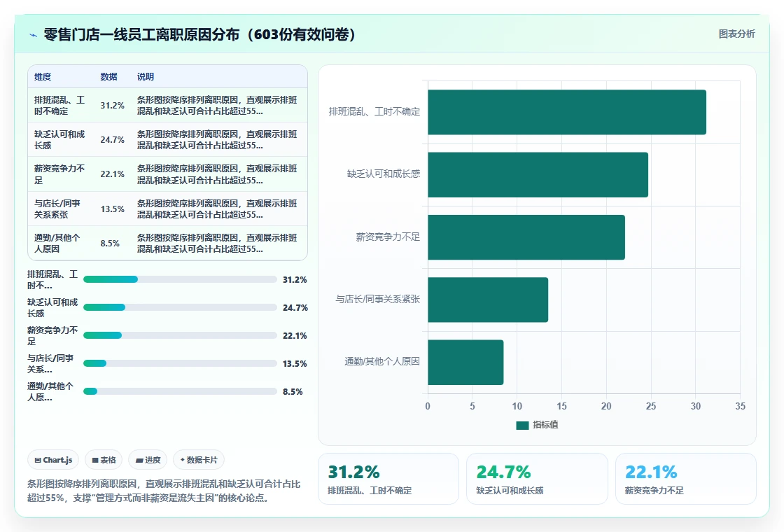Click the 薪资竞争力不足 chart axis label
784x532 pixels.
tap(388, 237)
